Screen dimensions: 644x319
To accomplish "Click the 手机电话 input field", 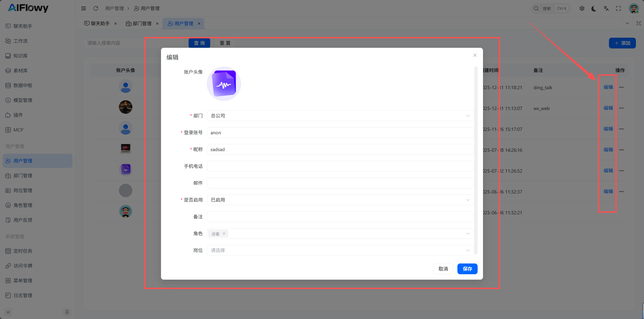I will click(x=340, y=166).
